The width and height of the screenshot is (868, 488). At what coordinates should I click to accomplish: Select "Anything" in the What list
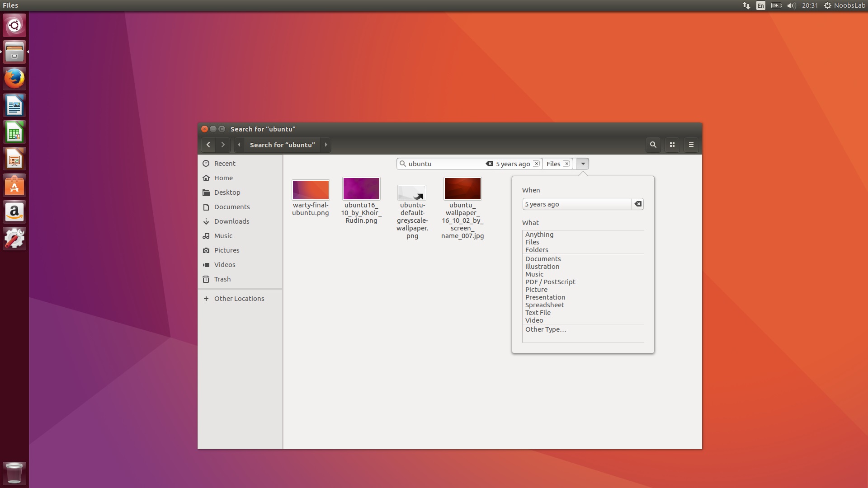539,235
